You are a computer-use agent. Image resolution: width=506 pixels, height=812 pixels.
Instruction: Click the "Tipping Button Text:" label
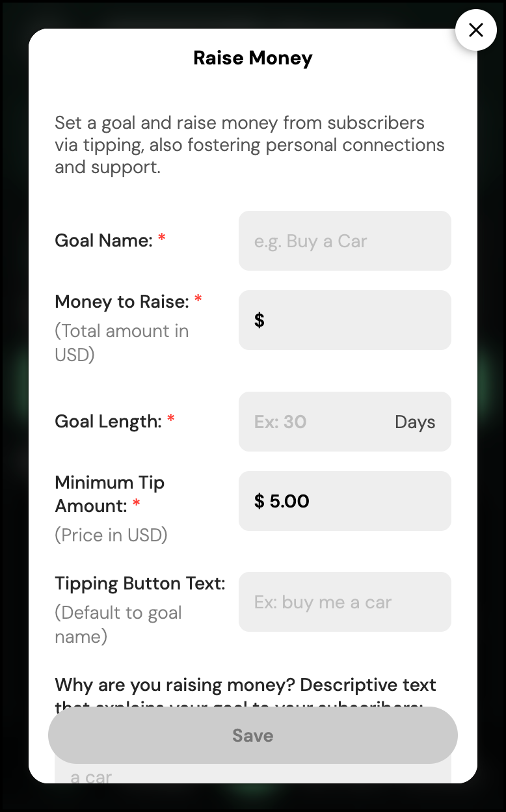[x=140, y=584]
